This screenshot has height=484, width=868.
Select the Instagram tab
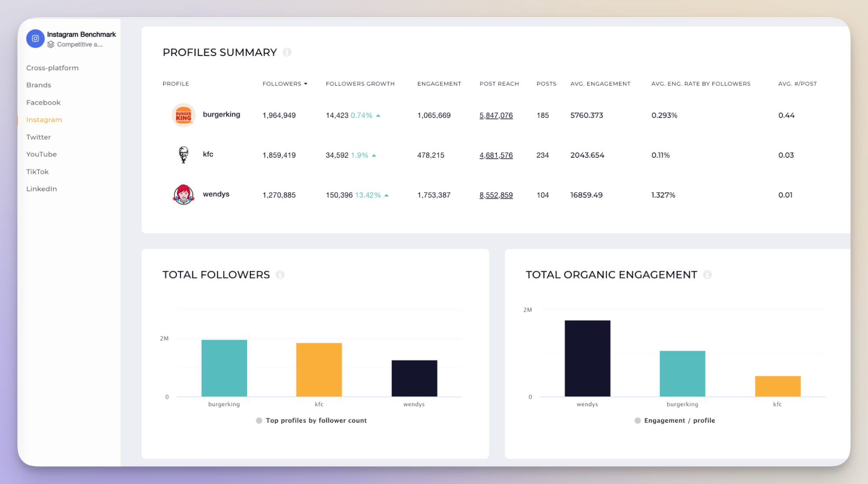click(44, 119)
